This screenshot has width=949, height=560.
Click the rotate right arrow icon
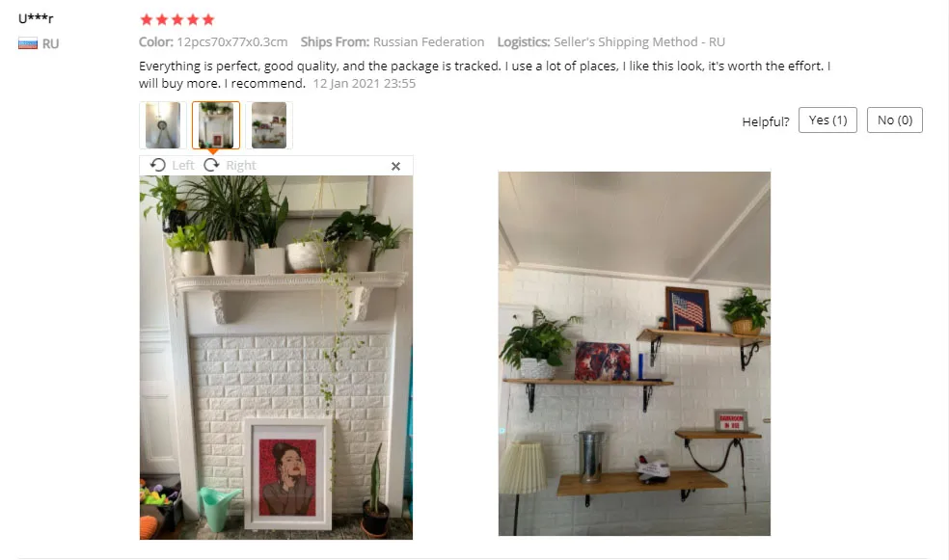(x=211, y=165)
